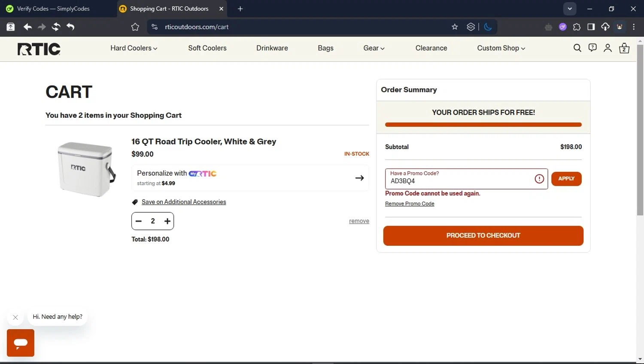This screenshot has height=364, width=644.
Task: Click the RTIC logo
Action: point(39,49)
